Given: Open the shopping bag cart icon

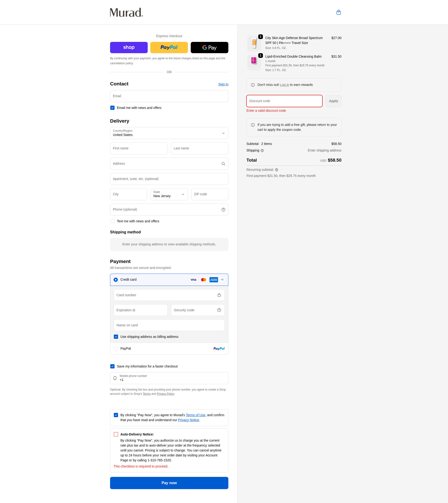Looking at the screenshot, I should click(x=338, y=12).
